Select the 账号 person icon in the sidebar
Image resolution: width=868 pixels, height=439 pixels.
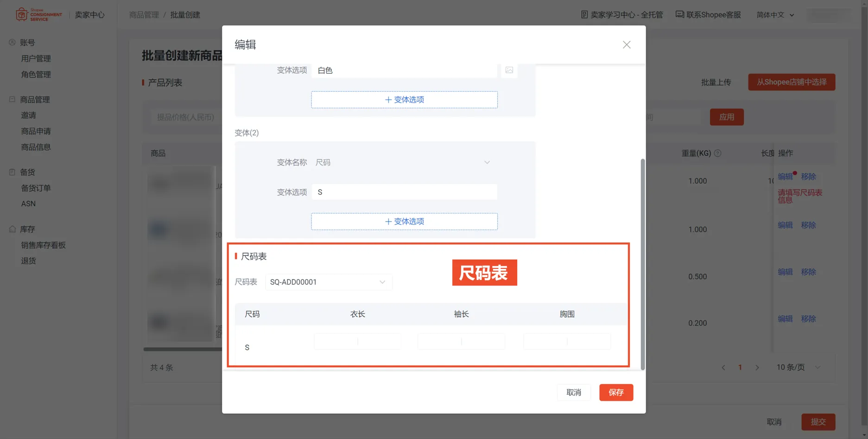(11, 42)
